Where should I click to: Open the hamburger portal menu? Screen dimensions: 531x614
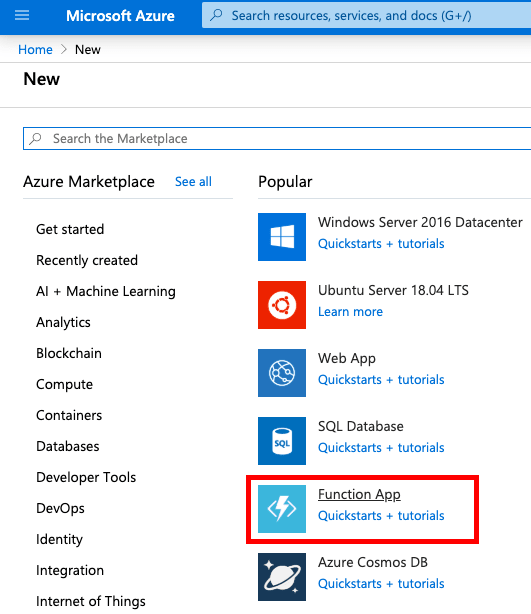22,16
